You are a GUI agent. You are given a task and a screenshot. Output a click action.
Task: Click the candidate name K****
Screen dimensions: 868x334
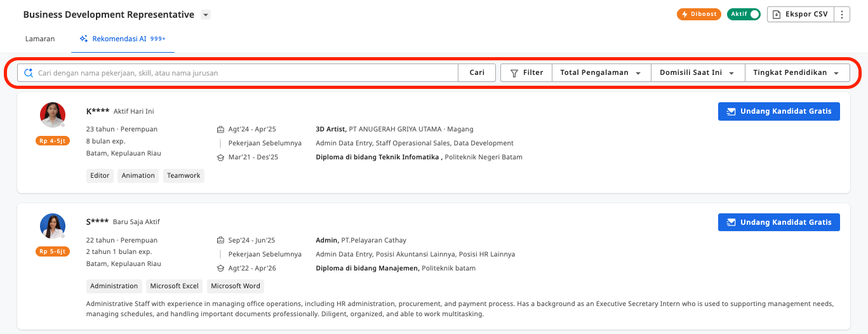(x=98, y=111)
